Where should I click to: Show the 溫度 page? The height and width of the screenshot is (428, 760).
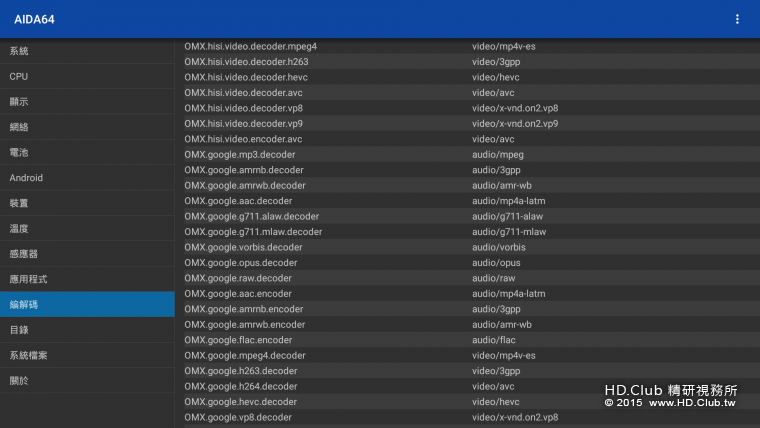coord(87,228)
